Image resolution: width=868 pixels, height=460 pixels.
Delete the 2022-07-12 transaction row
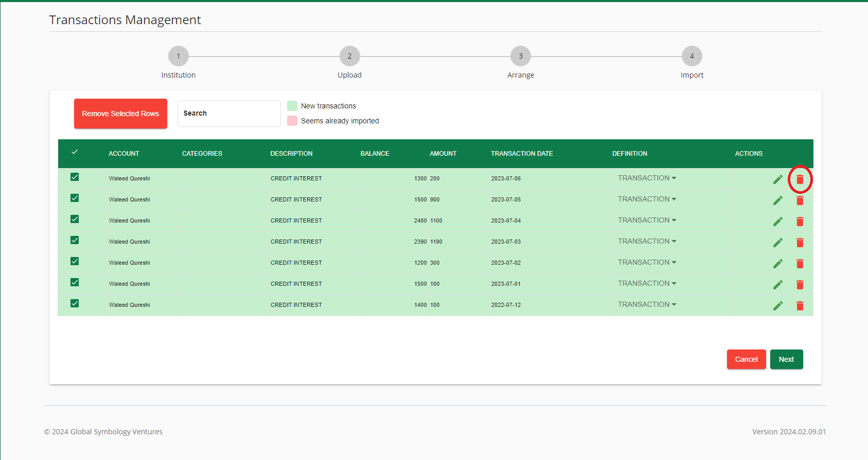pos(800,306)
